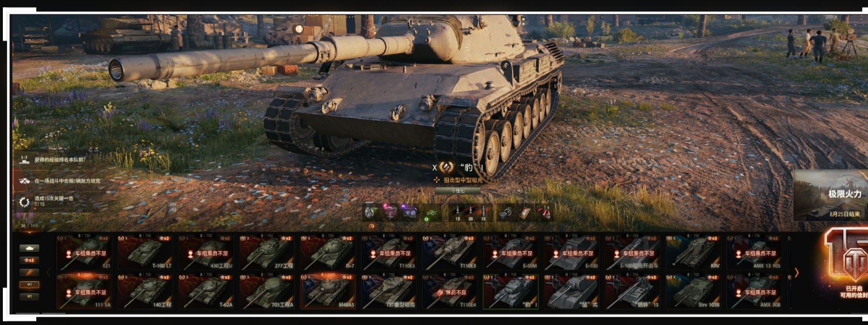Toggle the highlighted medal carousel filter
This screenshot has height=325, width=868.
(30, 284)
